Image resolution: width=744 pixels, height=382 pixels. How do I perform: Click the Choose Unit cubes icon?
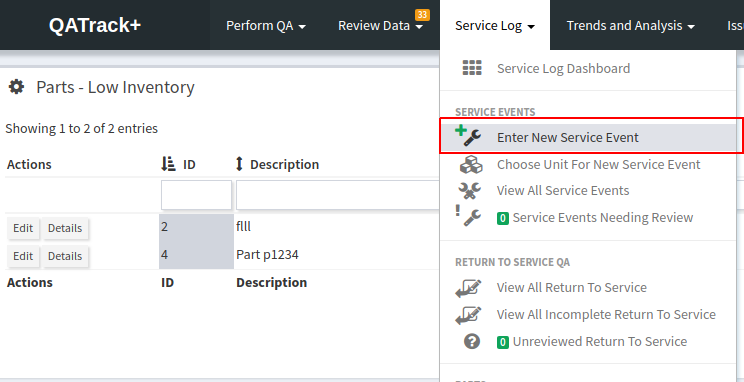click(471, 165)
